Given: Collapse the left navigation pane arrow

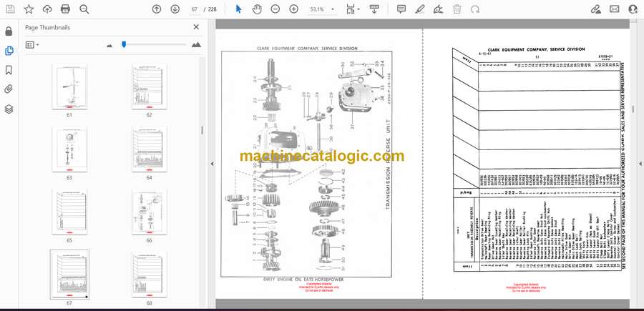Looking at the screenshot, I should (x=212, y=164).
